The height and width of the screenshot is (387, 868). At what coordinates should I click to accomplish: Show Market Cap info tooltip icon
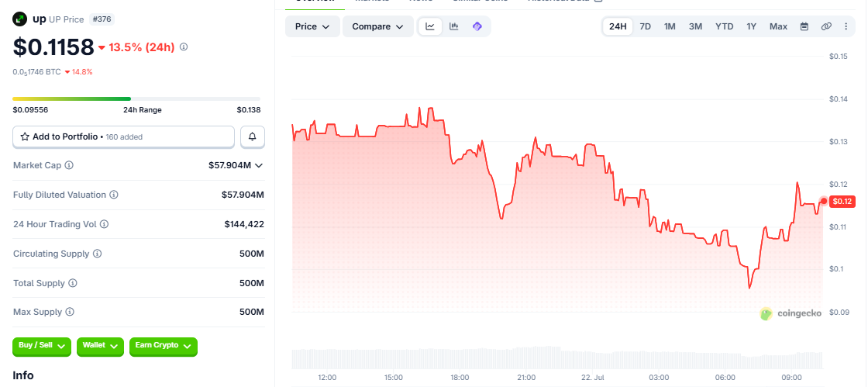(x=69, y=165)
